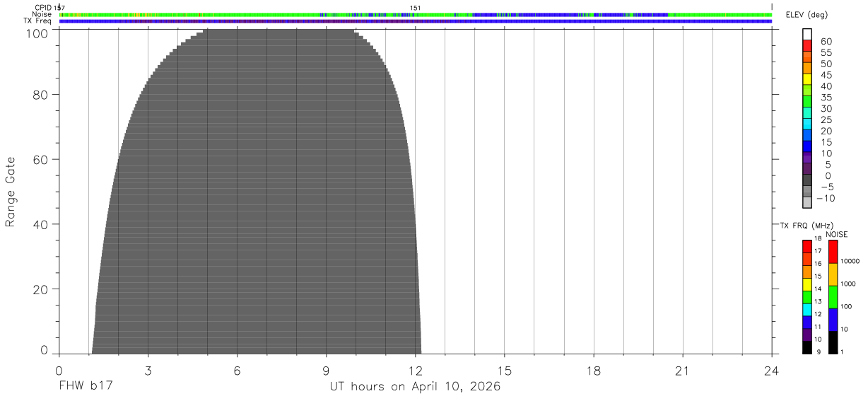868x401 pixels.
Task: Click the 'NOISE' legend title
Action: click(836, 234)
